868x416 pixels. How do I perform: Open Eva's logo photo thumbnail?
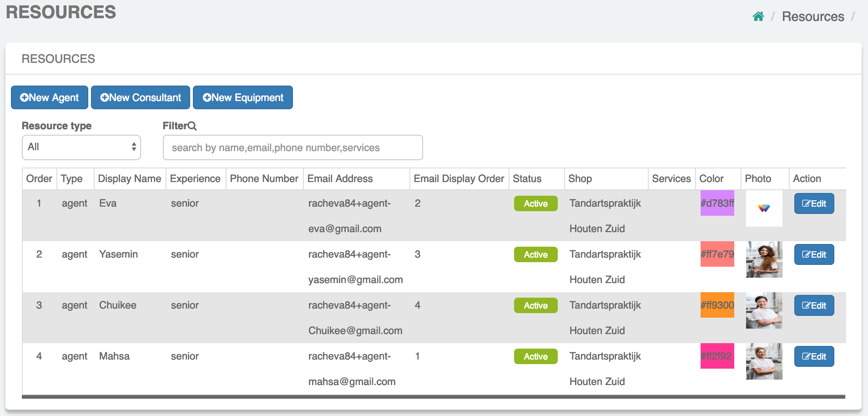[x=764, y=208]
